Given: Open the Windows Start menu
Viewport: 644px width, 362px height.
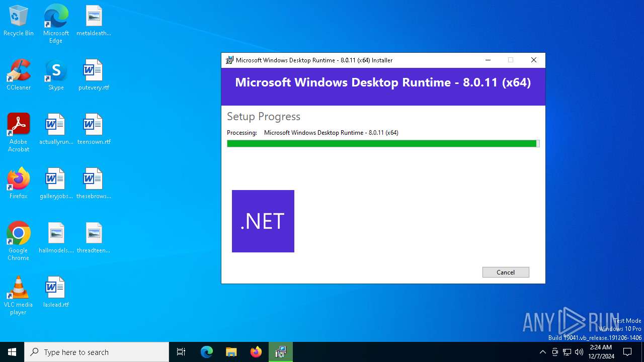Looking at the screenshot, I should pyautogui.click(x=12, y=352).
